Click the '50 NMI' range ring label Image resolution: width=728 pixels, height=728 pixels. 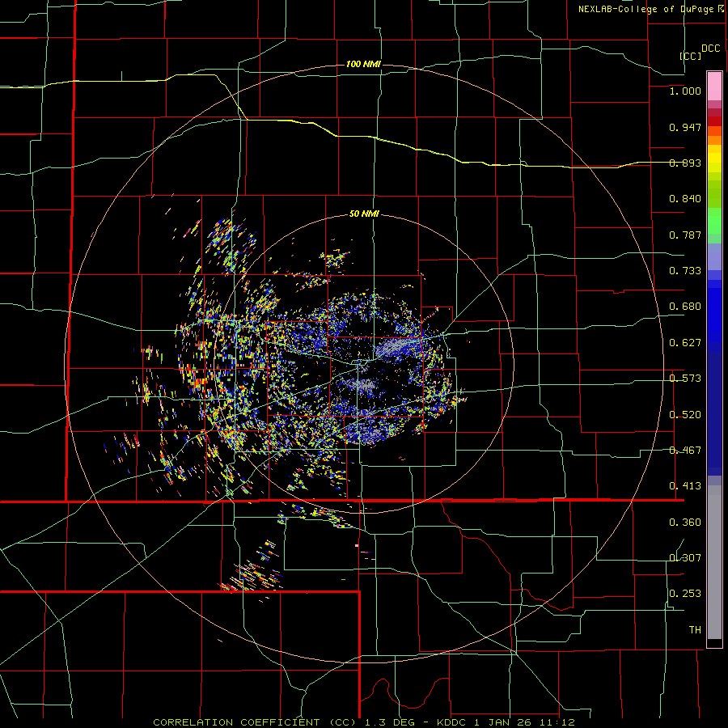364,214
